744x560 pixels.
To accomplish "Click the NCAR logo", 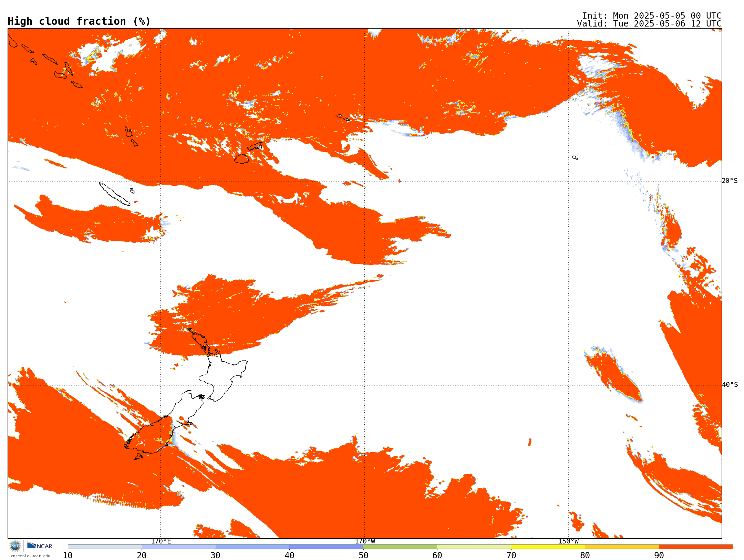I will [40, 546].
